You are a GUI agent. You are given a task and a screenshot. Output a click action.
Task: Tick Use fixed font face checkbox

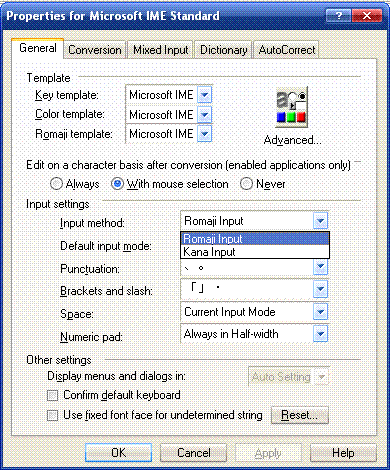click(52, 416)
